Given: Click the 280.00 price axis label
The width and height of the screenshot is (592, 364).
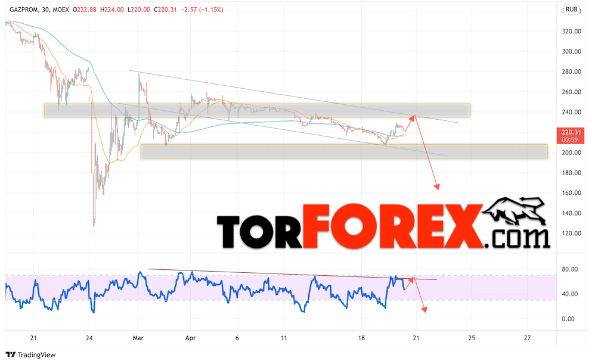Looking at the screenshot, I should coord(571,71).
